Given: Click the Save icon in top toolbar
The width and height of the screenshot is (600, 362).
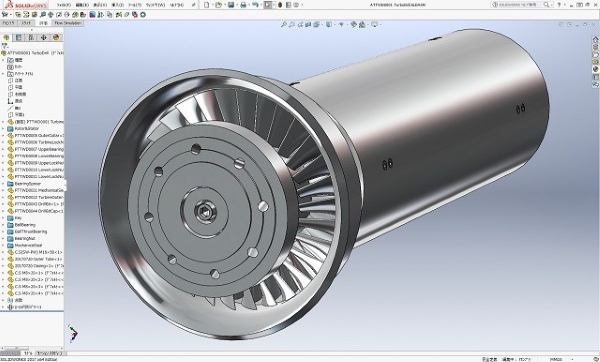Looking at the screenshot, I should (x=231, y=5).
